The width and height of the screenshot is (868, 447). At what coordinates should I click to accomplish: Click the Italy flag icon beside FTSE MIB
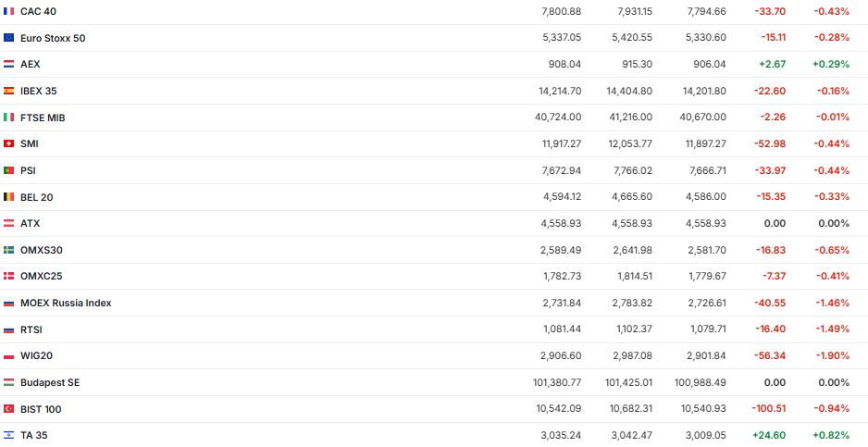(9, 118)
